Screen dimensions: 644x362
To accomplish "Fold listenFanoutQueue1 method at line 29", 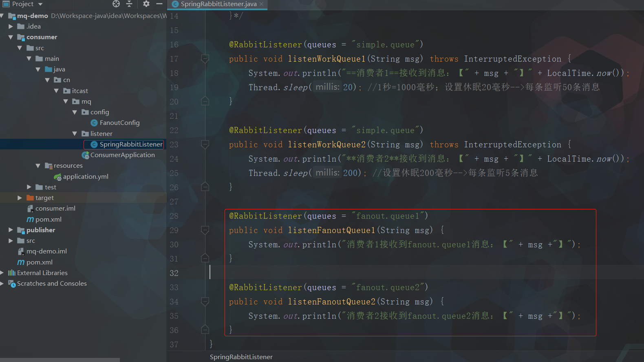I will coord(205,230).
